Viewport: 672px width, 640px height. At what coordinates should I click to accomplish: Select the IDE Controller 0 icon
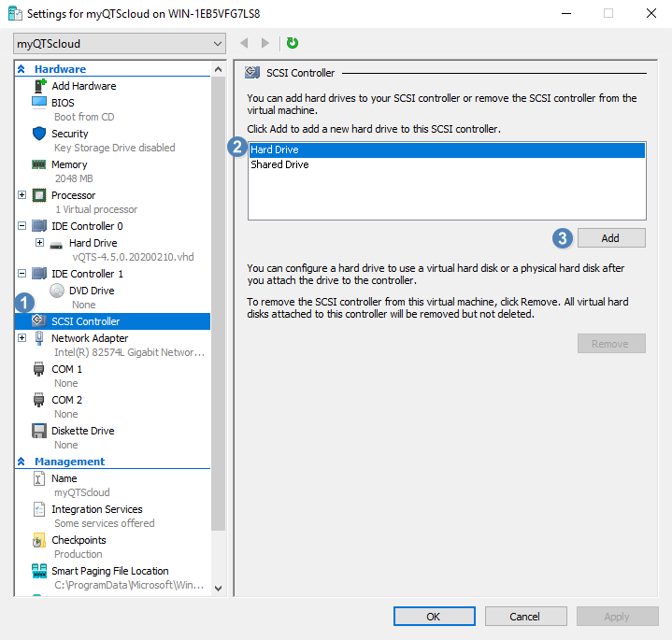(39, 226)
